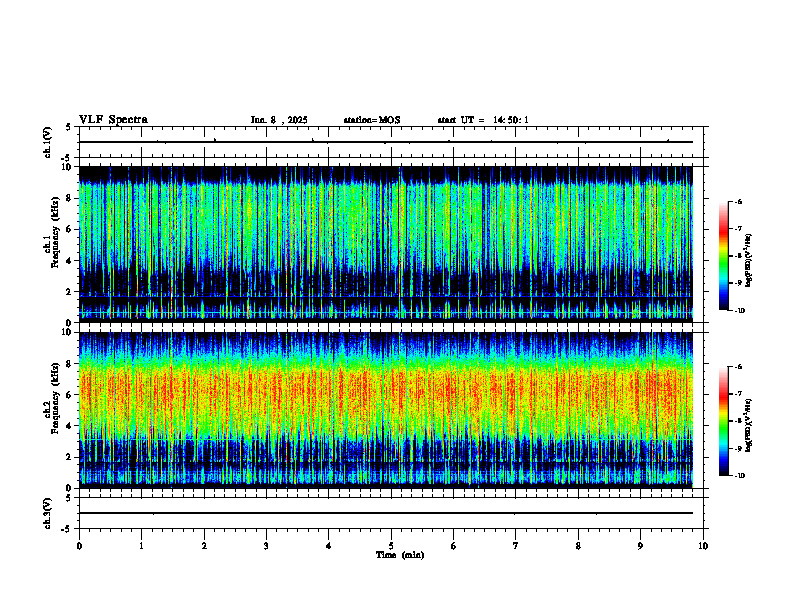The image size is (792, 612).
Task: Click the ch.2 color scale bar
Action: (723, 421)
